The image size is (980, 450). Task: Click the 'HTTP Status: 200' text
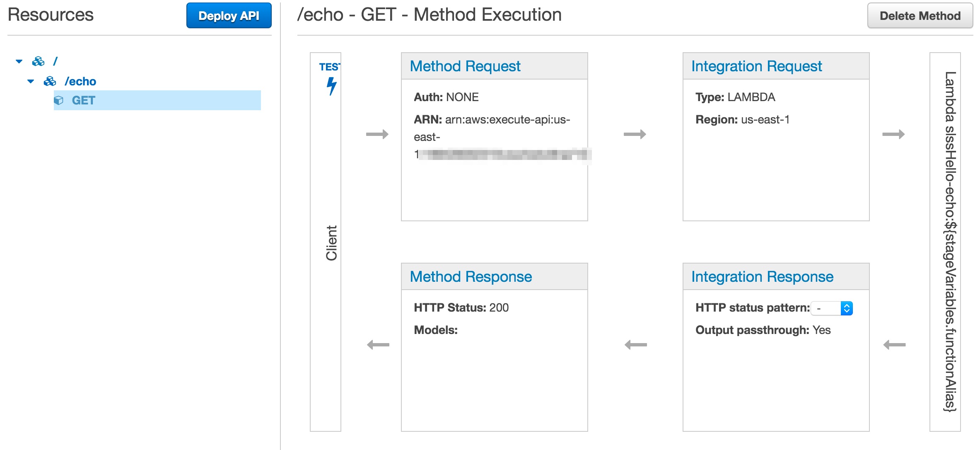pos(461,308)
